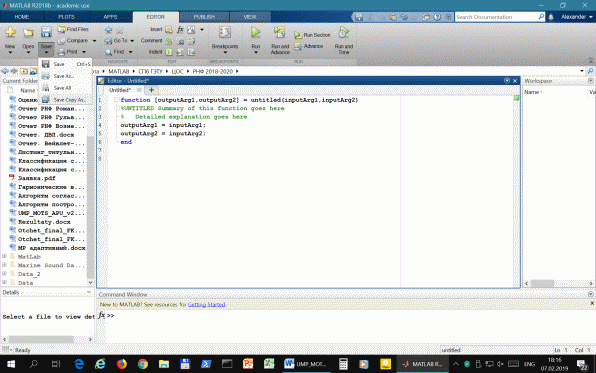596x373 pixels.
Task: Expand the Open button dropdown arrow
Action: click(x=28, y=52)
